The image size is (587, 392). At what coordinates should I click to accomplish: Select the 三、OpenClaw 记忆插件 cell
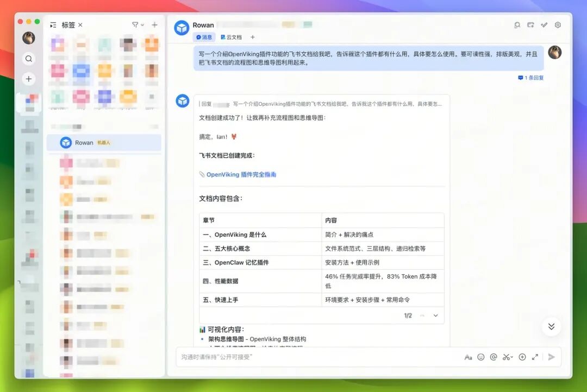pyautogui.click(x=260, y=263)
